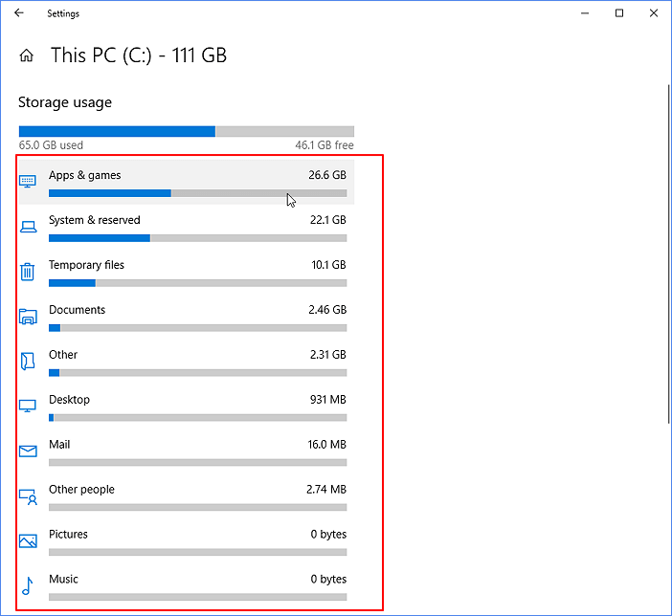Open the Apps & games label
This screenshot has width=672, height=616.
(x=85, y=175)
